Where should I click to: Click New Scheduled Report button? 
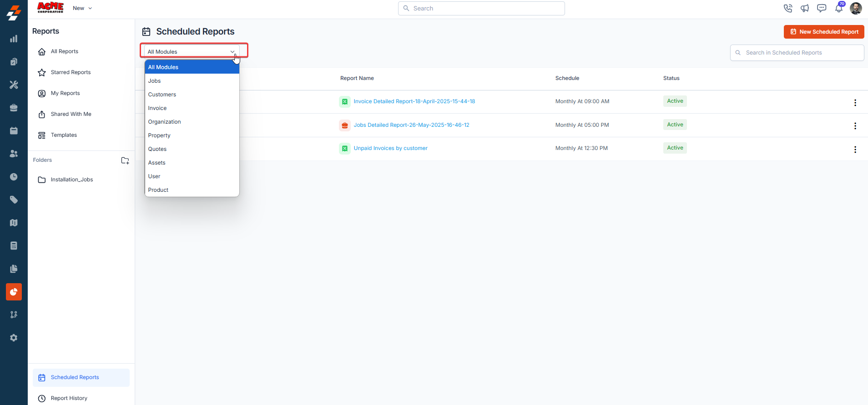pyautogui.click(x=824, y=32)
